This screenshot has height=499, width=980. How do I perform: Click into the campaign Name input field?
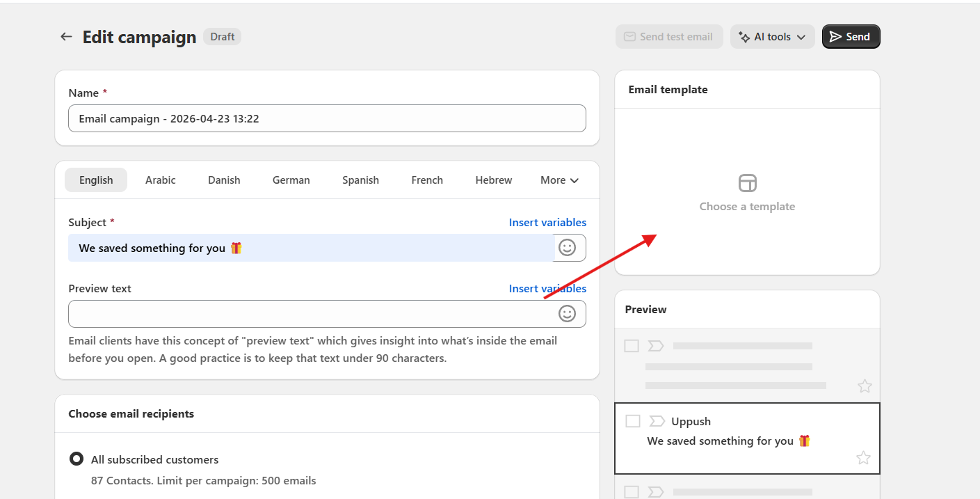327,118
